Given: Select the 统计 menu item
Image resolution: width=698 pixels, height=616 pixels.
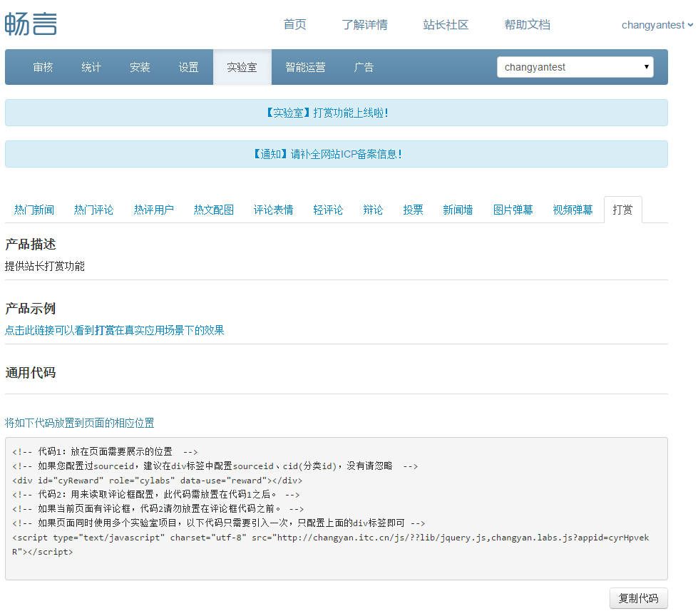Looking at the screenshot, I should [91, 67].
